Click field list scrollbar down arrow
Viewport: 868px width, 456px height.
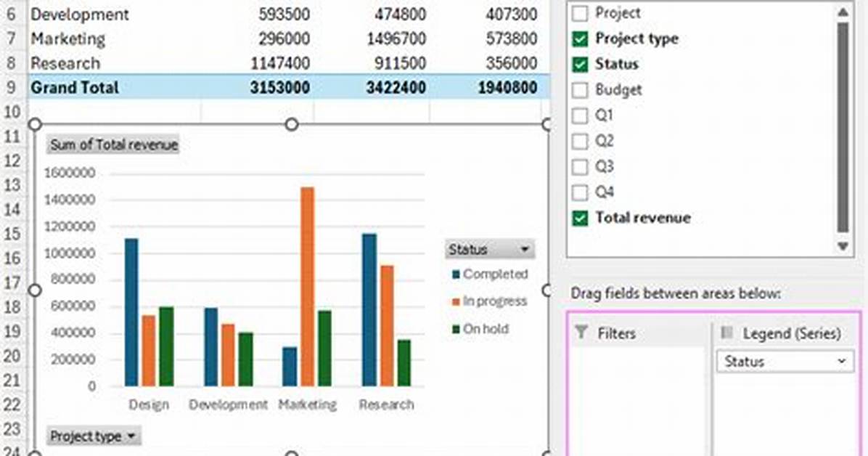coord(843,246)
